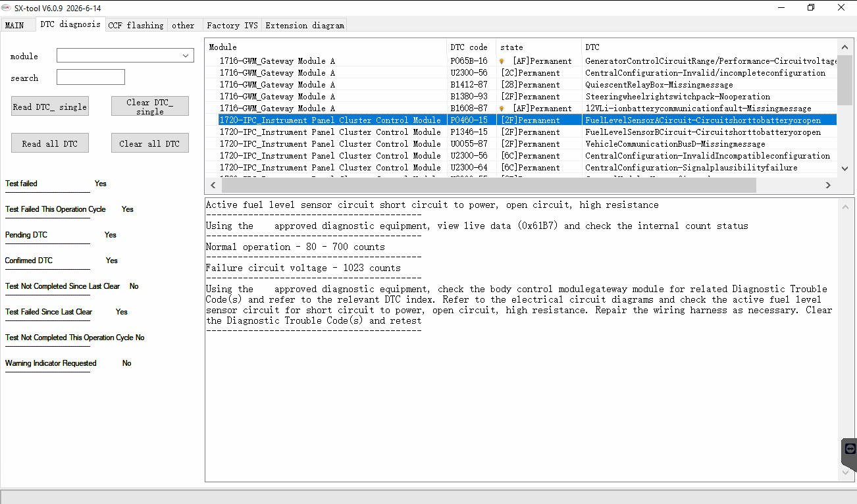Open the module dropdown list
This screenshot has width=857, height=504.
[x=125, y=56]
